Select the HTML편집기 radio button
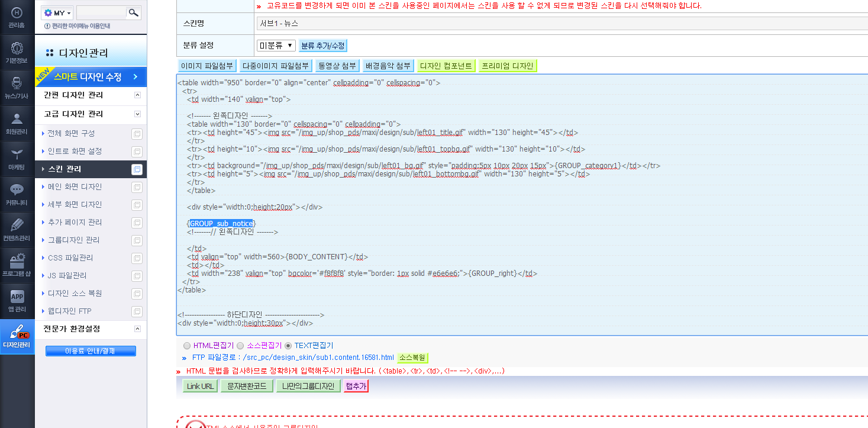The width and height of the screenshot is (868, 428). pyautogui.click(x=187, y=346)
